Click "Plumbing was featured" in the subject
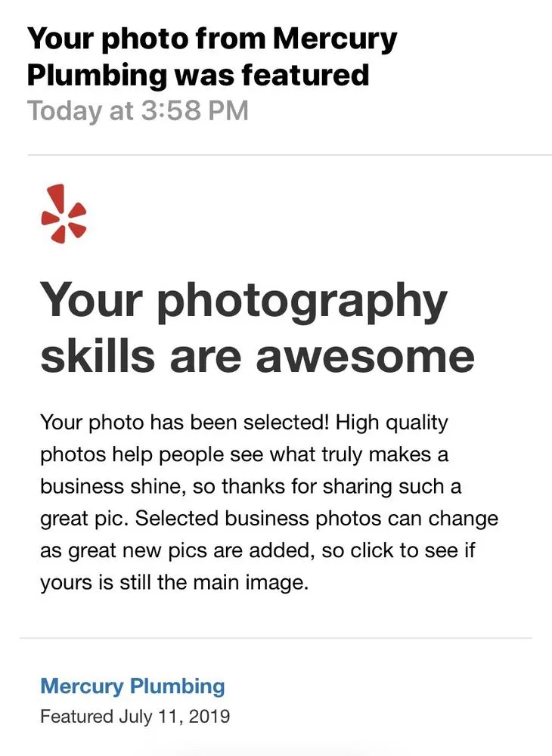Image resolution: width=552 pixels, height=756 pixels. click(x=198, y=75)
